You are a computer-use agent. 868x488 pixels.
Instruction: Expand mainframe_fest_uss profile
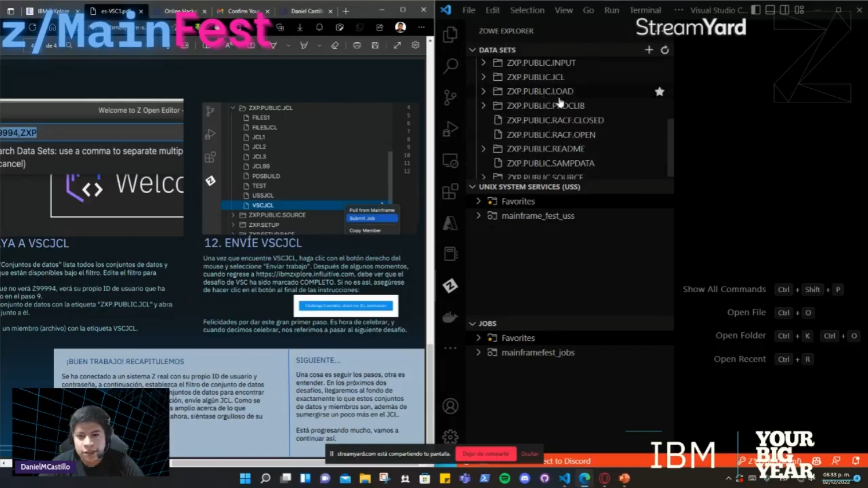[478, 215]
